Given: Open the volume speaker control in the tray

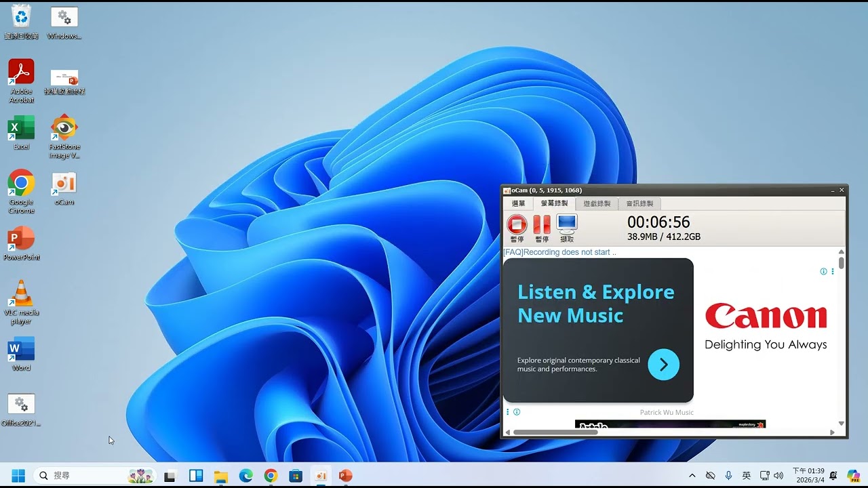Looking at the screenshot, I should click(778, 476).
